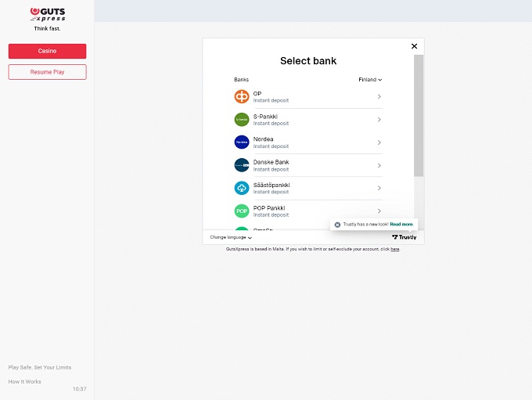Open the Finland country dropdown
This screenshot has width=532, height=400.
(370, 80)
